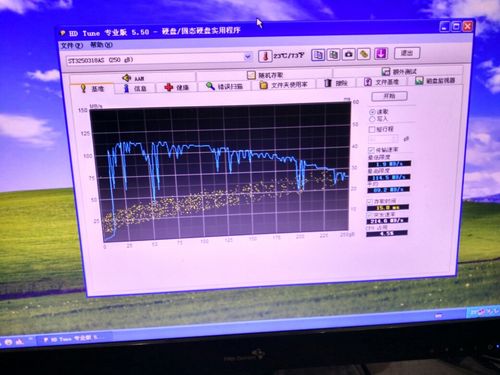Open the File (文件) menu
500x375 pixels.
(71, 45)
